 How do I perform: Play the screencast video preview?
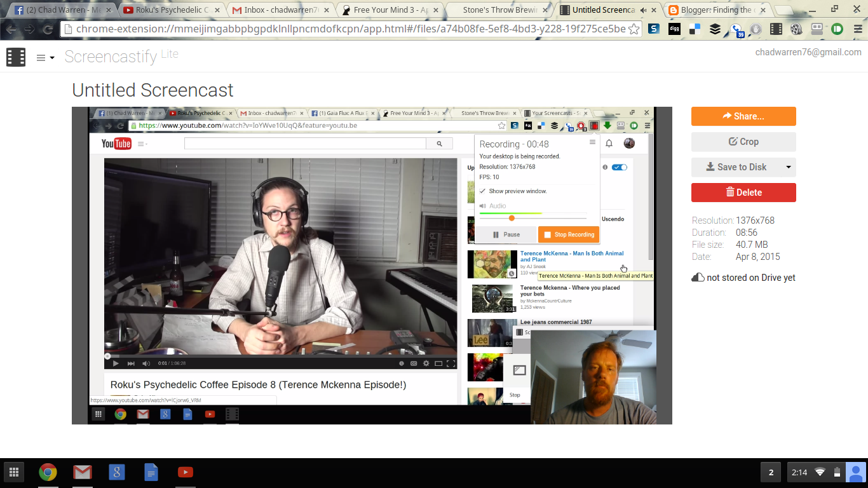click(372, 266)
